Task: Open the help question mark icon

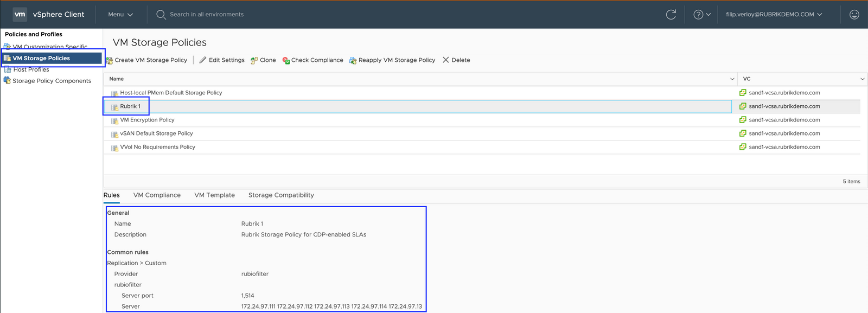Action: pos(698,15)
